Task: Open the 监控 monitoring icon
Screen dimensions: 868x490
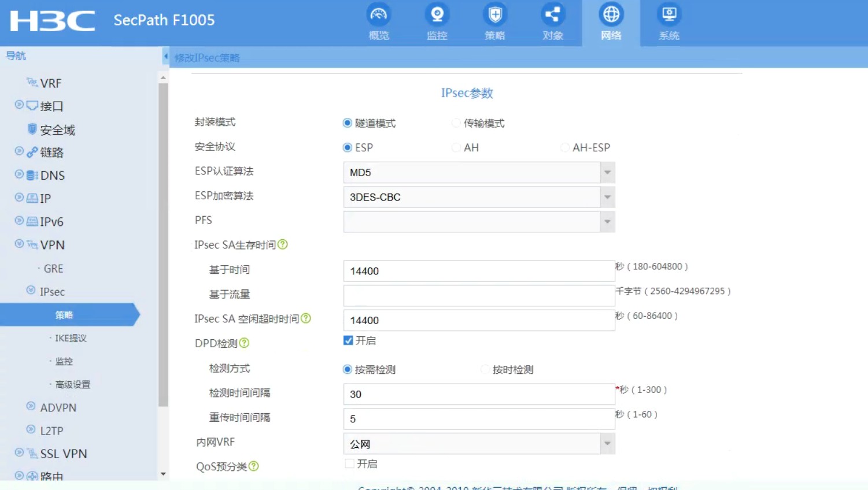Action: 437,14
